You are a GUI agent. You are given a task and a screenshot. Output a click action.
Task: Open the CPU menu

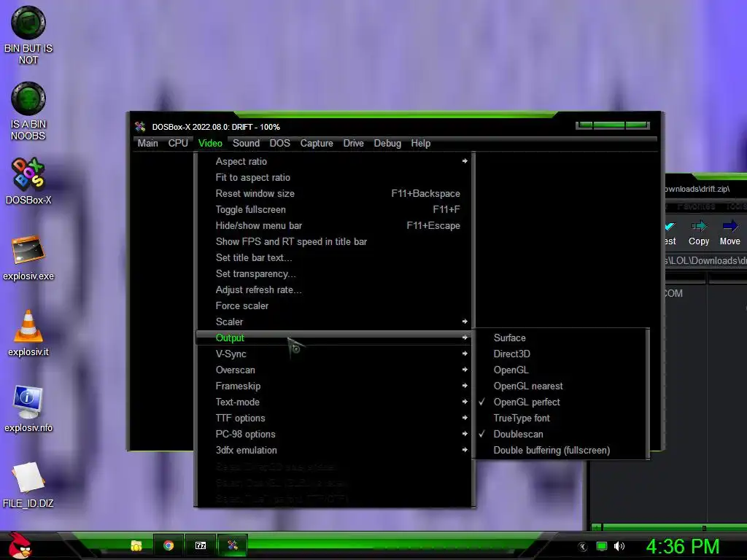tap(178, 144)
